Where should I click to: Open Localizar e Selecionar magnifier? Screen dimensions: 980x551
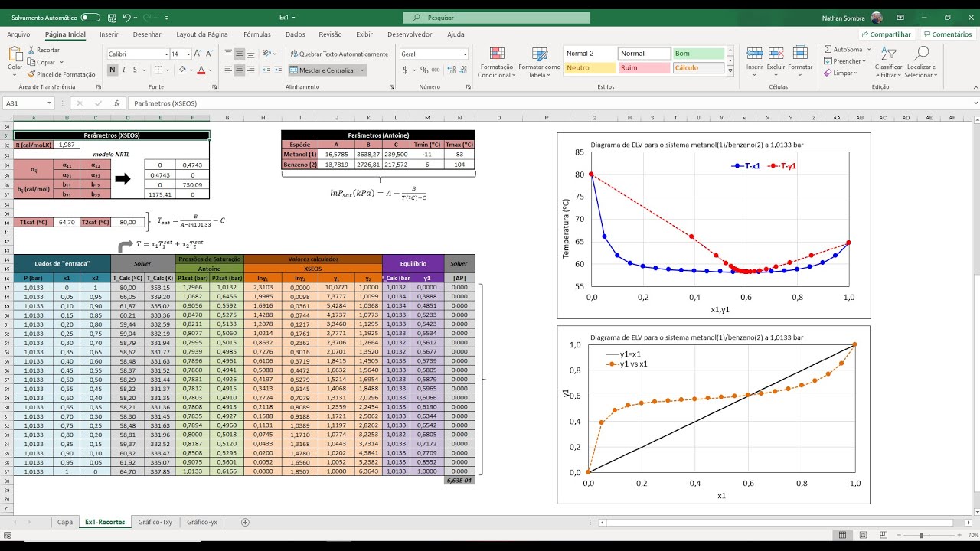coord(920,62)
